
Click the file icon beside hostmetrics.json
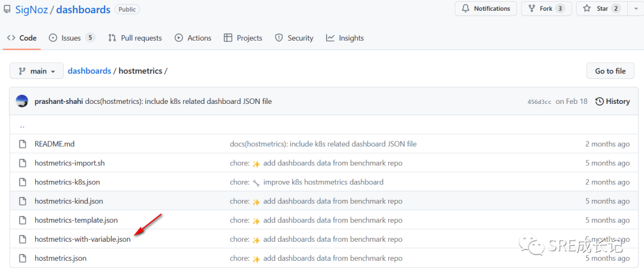23,258
